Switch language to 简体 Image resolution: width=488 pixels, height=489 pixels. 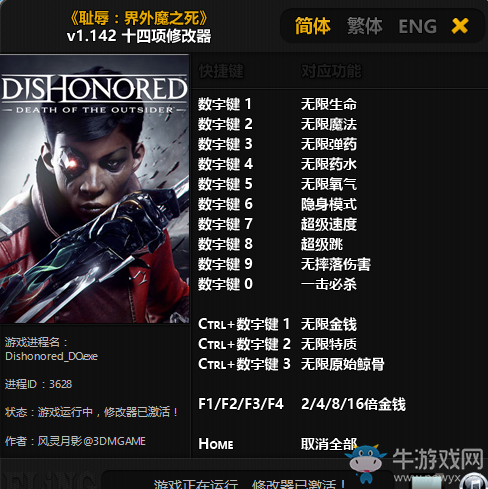click(x=312, y=26)
